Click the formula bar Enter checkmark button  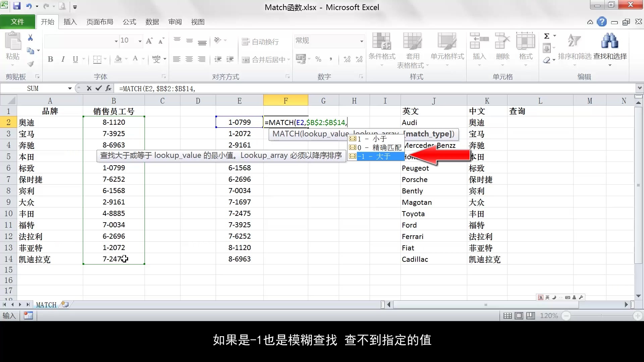coord(99,88)
